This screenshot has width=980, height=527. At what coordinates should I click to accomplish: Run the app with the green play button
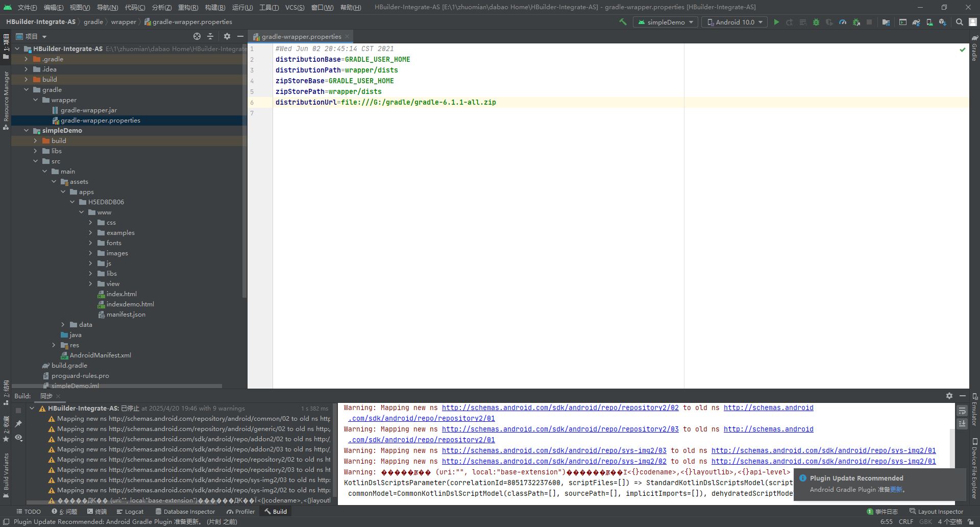(776, 22)
